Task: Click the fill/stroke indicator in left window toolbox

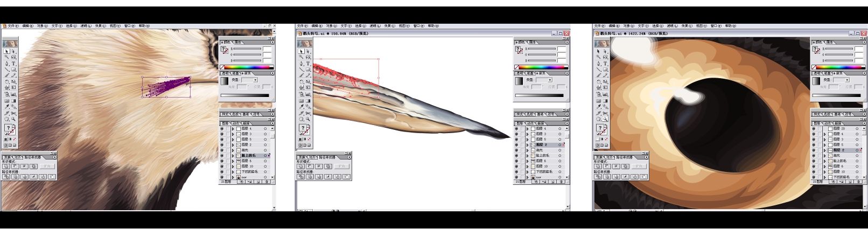Action: click(x=10, y=130)
